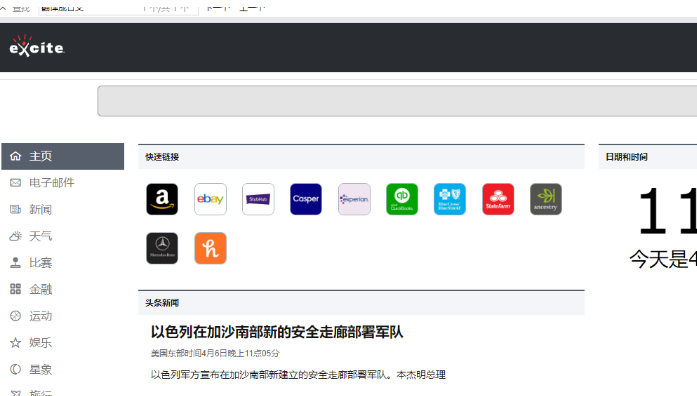The height and width of the screenshot is (396, 697).
Task: Open the QuickBooks quick link
Action: [402, 199]
